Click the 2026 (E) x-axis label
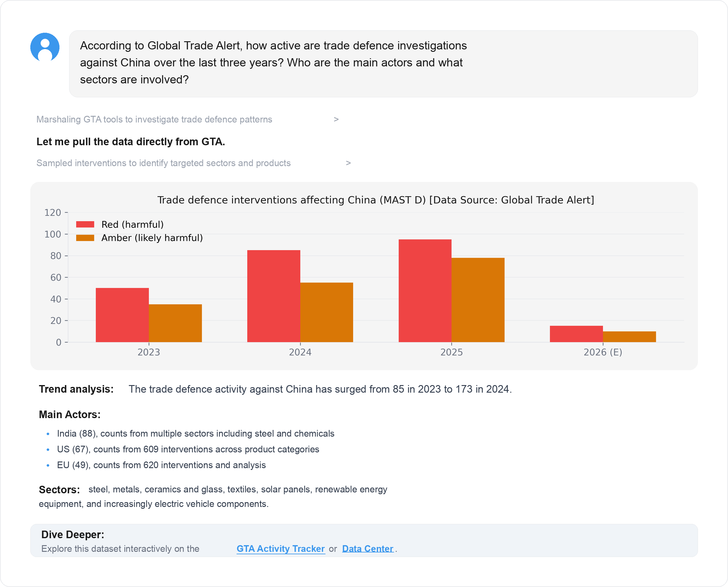 coord(602,352)
